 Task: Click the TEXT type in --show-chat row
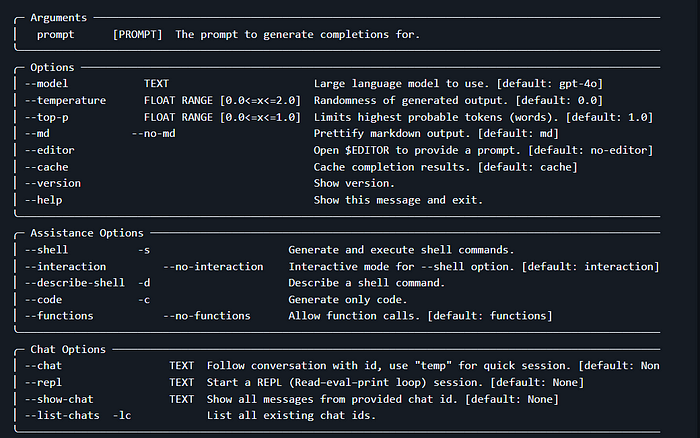182,399
